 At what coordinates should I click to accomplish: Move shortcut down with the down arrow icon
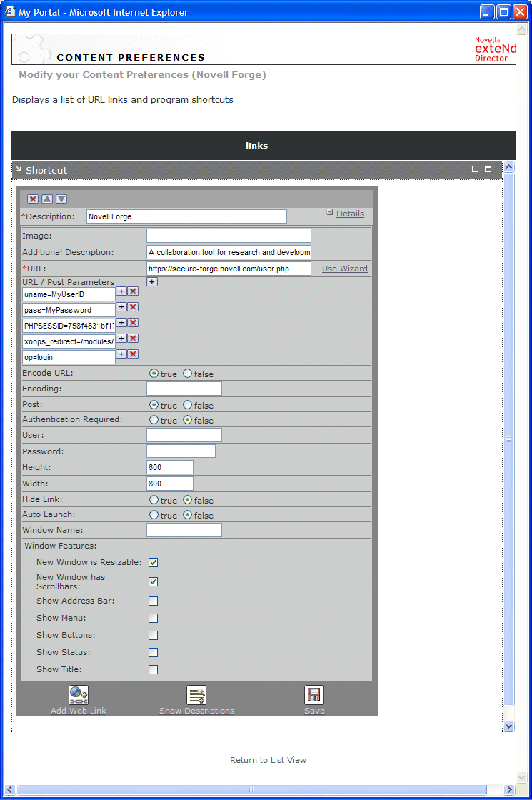61,199
